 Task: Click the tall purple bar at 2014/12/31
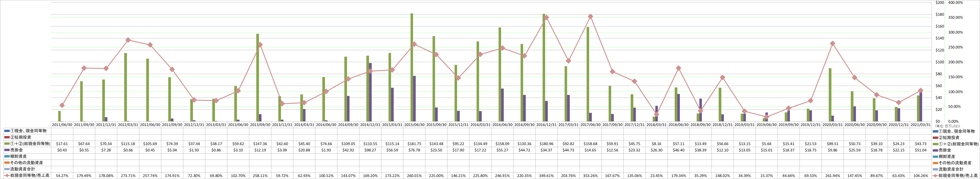[x=371, y=92]
